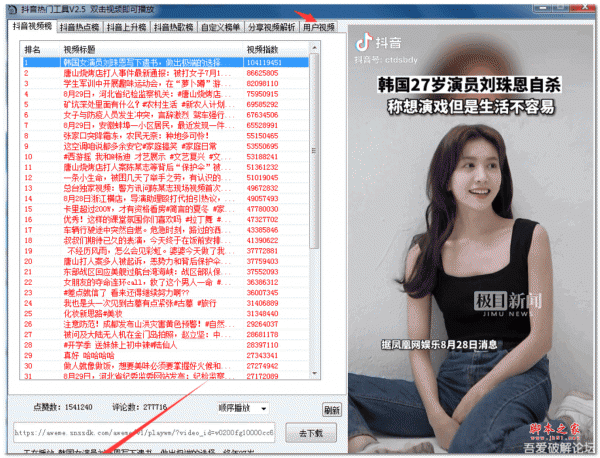The image size is (600, 458).
Task: Click index value 86625805
Action: pyautogui.click(x=262, y=73)
